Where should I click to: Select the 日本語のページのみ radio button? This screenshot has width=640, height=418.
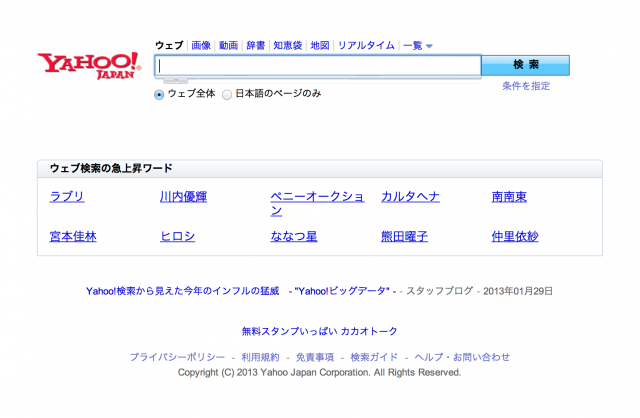click(227, 95)
